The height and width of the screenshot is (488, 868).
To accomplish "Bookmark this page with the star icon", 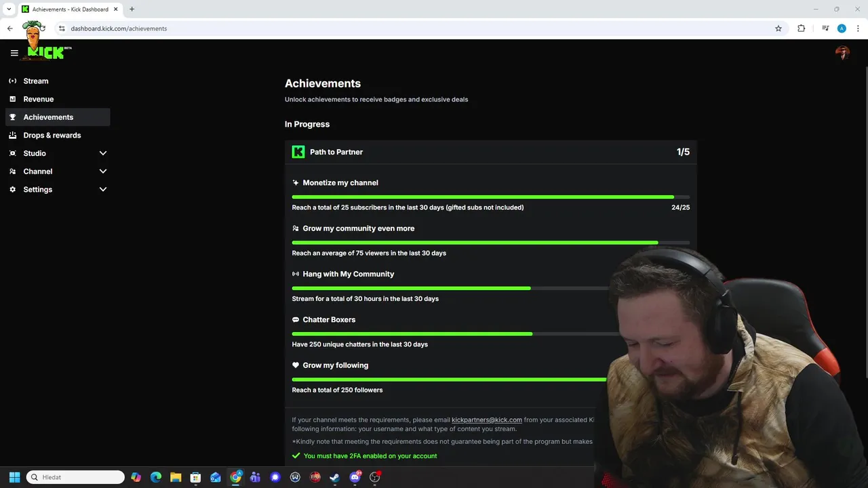I will point(778,28).
